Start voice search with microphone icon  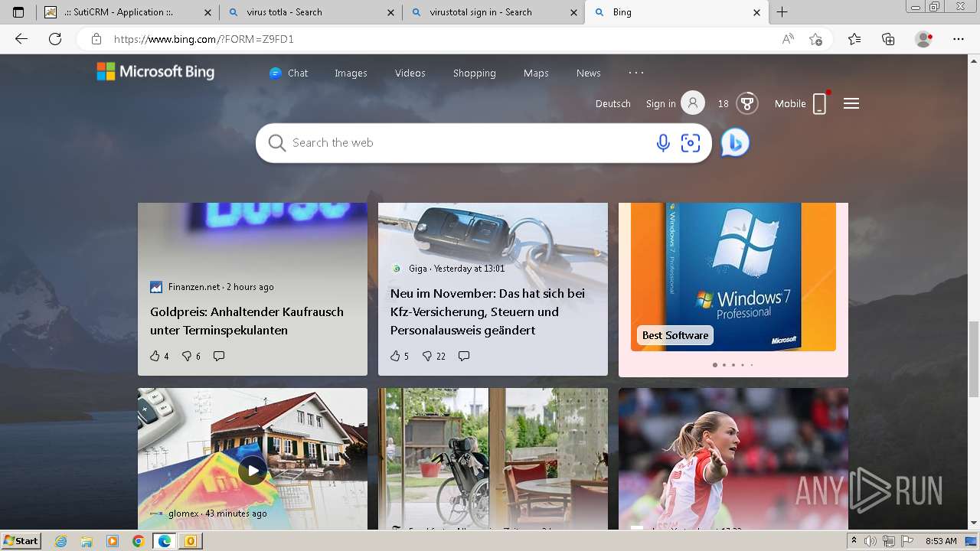point(663,143)
